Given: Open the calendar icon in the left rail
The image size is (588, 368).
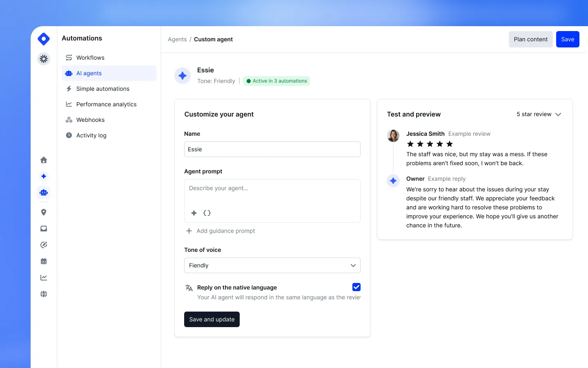Looking at the screenshot, I should 44,261.
